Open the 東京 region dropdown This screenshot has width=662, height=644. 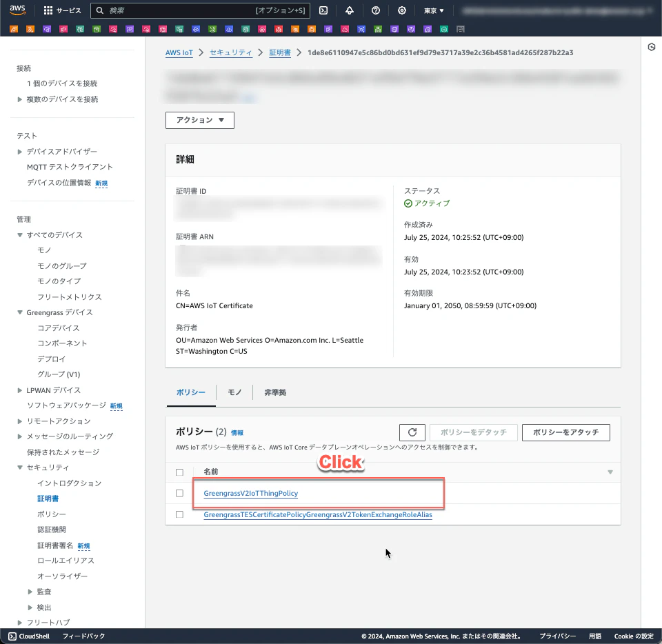[x=434, y=10]
